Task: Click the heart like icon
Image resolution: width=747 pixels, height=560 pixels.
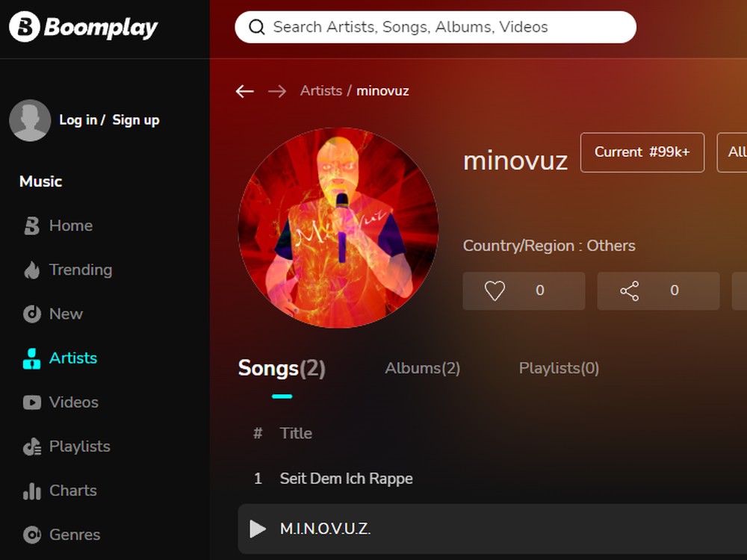Action: click(495, 290)
